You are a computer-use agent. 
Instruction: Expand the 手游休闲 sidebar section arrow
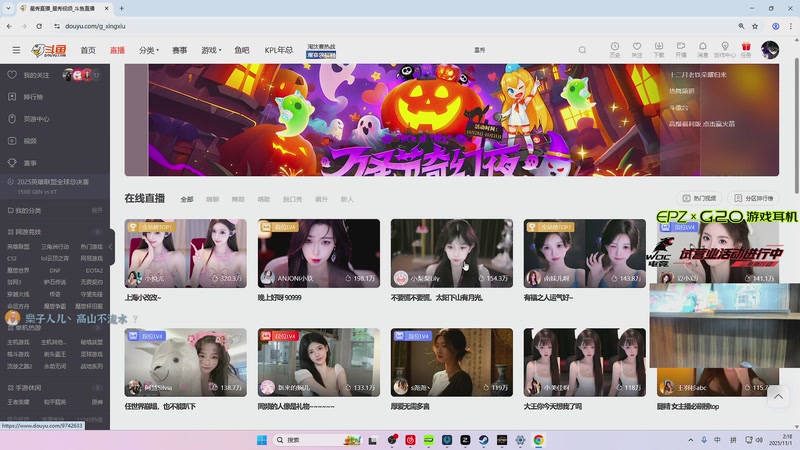(98, 388)
